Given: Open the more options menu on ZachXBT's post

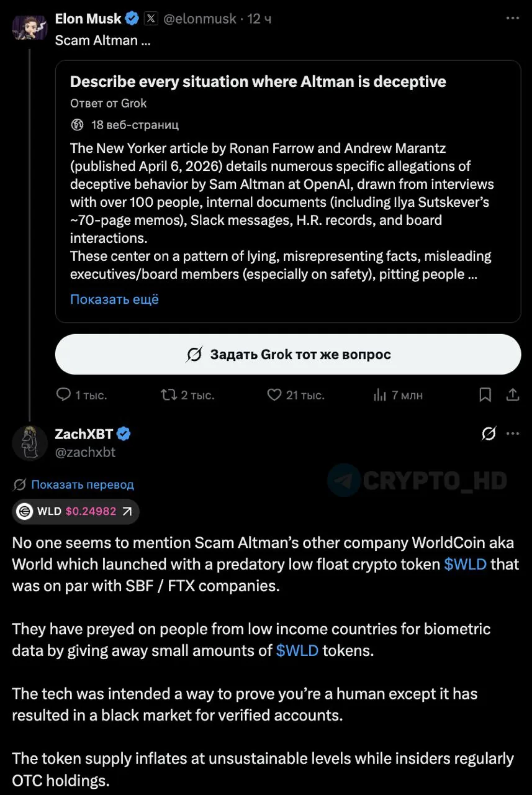Looking at the screenshot, I should pyautogui.click(x=514, y=434).
